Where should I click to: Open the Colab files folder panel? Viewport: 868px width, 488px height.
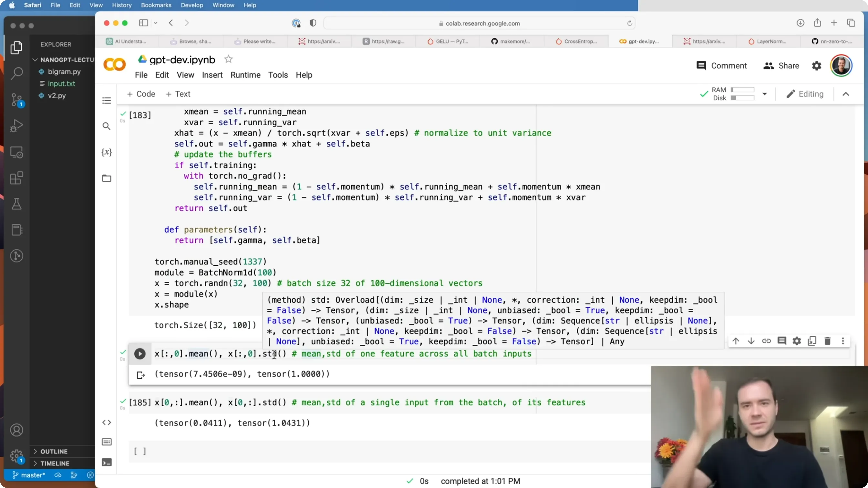click(x=107, y=178)
